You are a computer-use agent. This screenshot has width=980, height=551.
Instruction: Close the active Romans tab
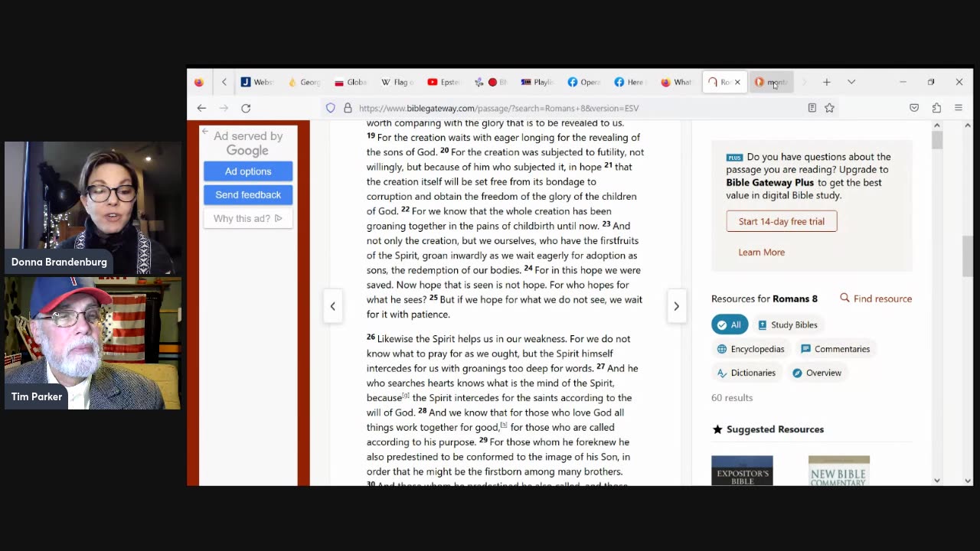(737, 82)
